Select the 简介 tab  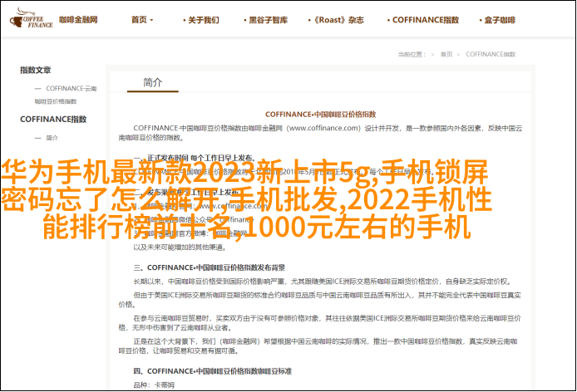coord(153,82)
